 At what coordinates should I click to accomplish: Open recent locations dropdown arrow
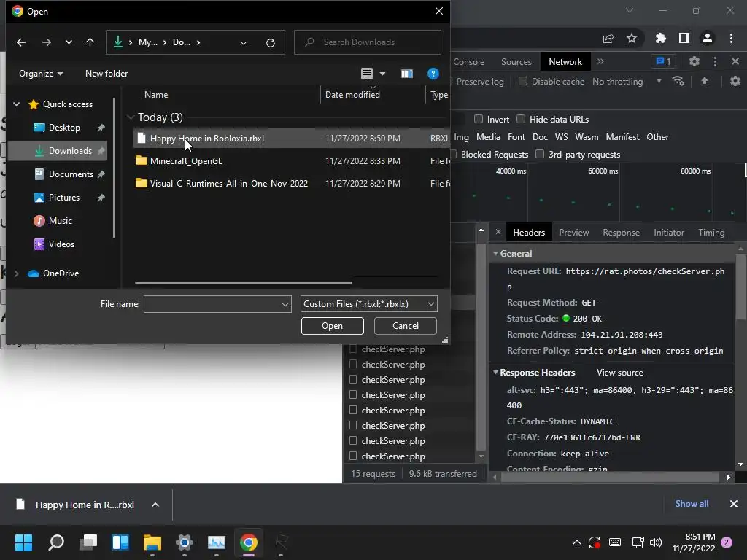(x=69, y=42)
